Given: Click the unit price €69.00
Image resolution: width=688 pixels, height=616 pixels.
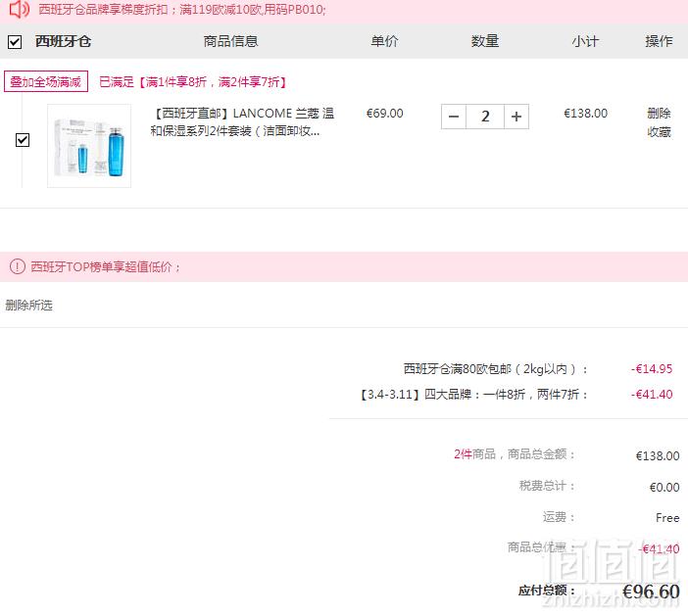Looking at the screenshot, I should pyautogui.click(x=384, y=114).
